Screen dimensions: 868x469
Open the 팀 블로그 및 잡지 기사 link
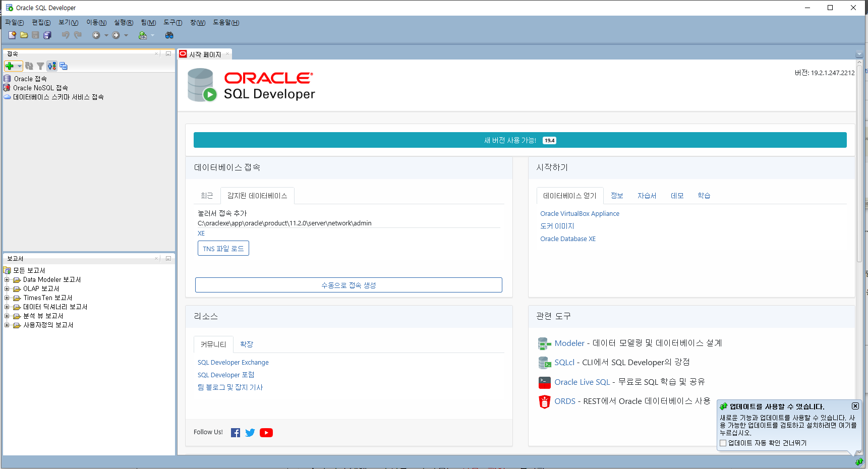[230, 387]
